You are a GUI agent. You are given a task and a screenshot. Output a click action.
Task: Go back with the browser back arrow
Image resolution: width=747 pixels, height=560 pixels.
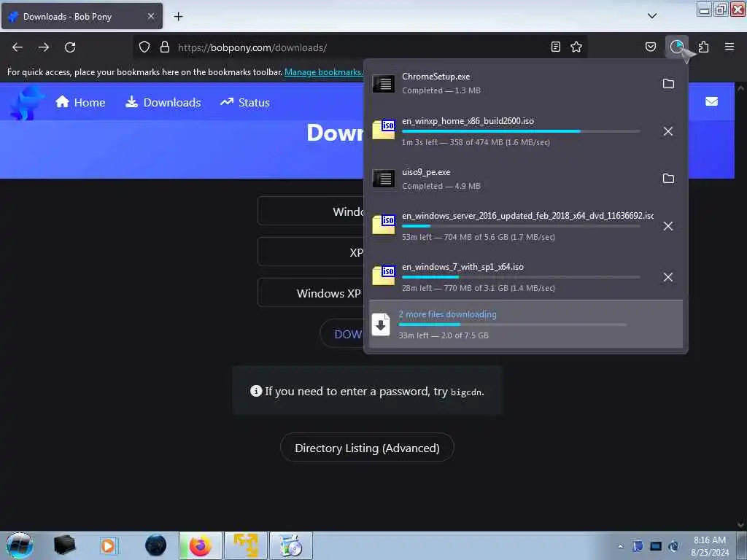coord(18,47)
